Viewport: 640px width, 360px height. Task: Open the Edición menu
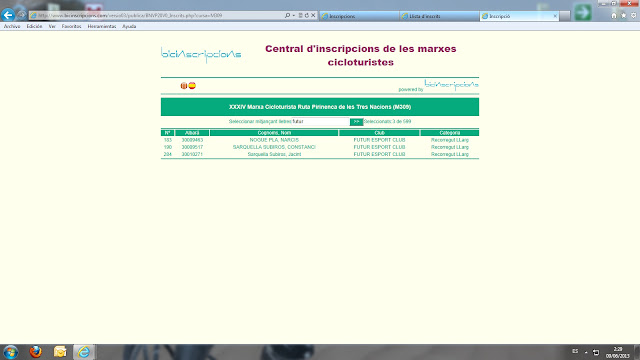tap(34, 26)
